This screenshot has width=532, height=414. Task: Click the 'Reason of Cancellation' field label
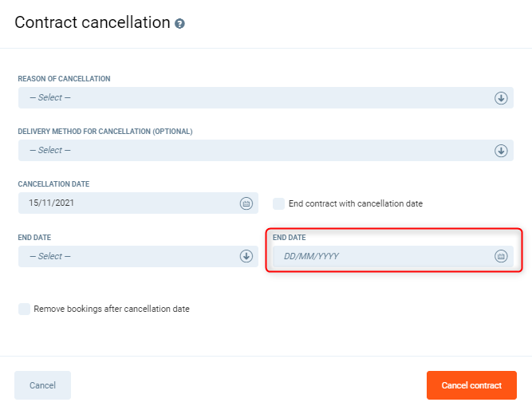click(x=64, y=79)
